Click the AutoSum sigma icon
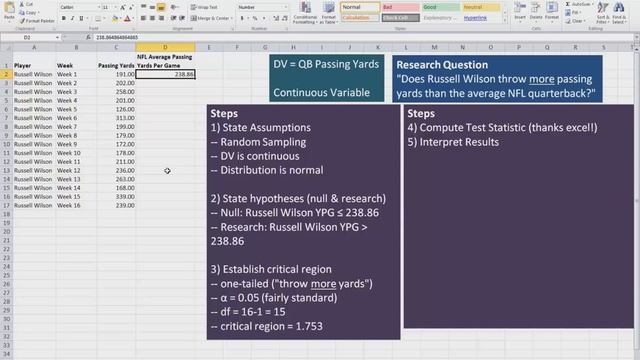Screen dimensions: 640x360 coord(567,4)
